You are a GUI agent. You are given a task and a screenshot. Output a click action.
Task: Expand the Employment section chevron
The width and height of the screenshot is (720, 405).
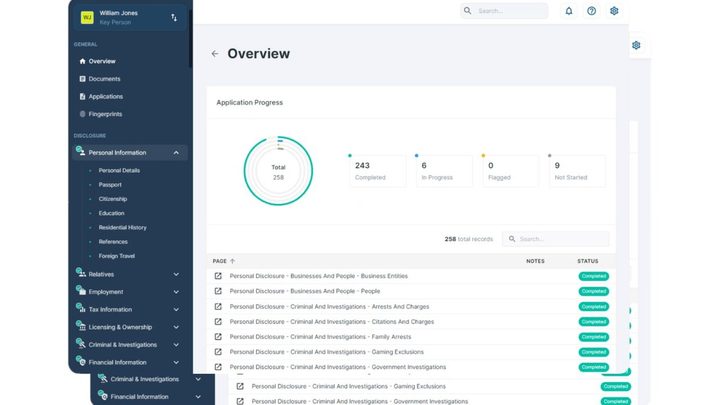[176, 292]
